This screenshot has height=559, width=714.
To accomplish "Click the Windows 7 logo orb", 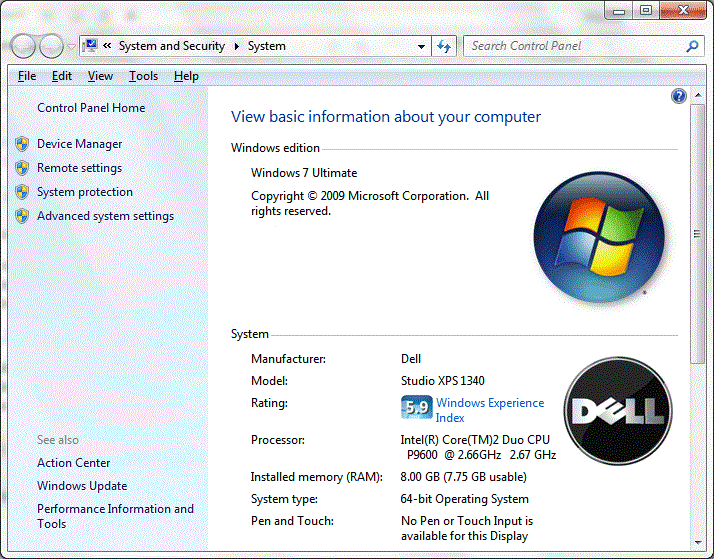I will [x=599, y=237].
